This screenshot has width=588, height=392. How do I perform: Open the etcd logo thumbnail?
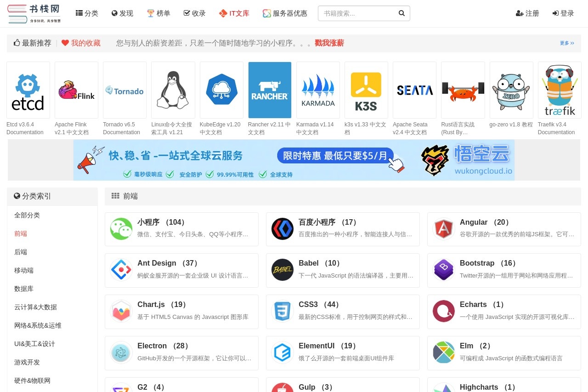(x=28, y=90)
